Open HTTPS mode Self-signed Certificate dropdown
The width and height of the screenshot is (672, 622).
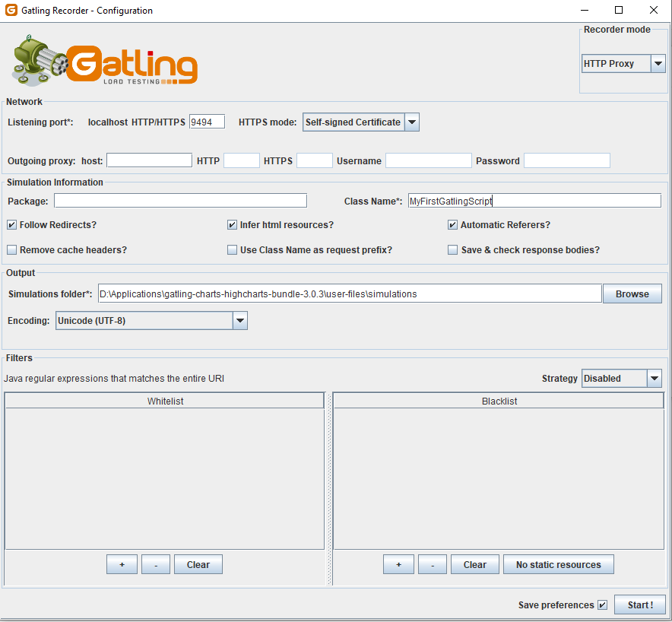[361, 122]
